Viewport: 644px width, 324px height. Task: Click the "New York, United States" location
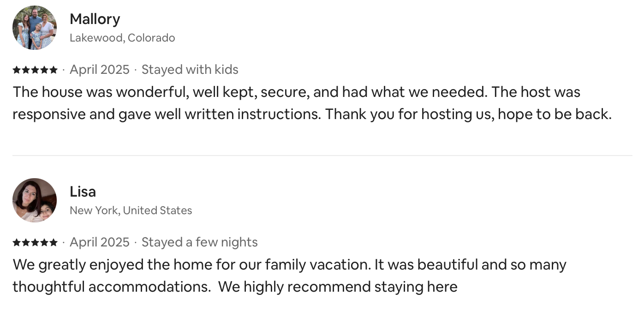(x=131, y=210)
